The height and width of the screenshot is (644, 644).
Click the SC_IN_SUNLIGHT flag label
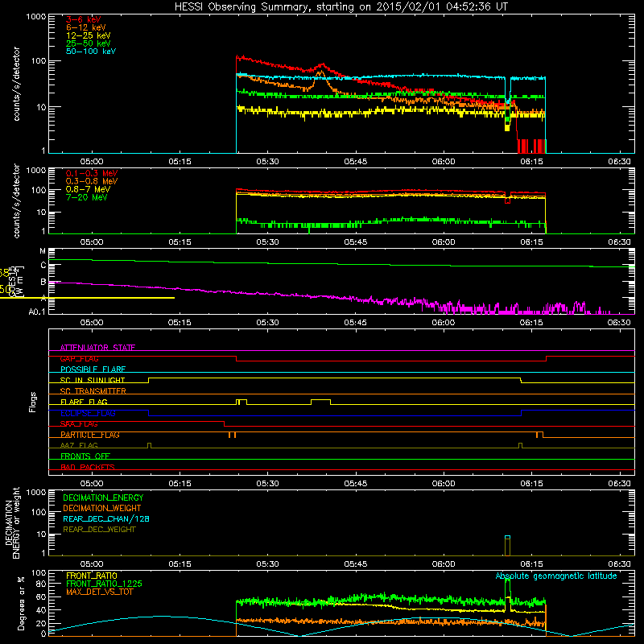93,380
